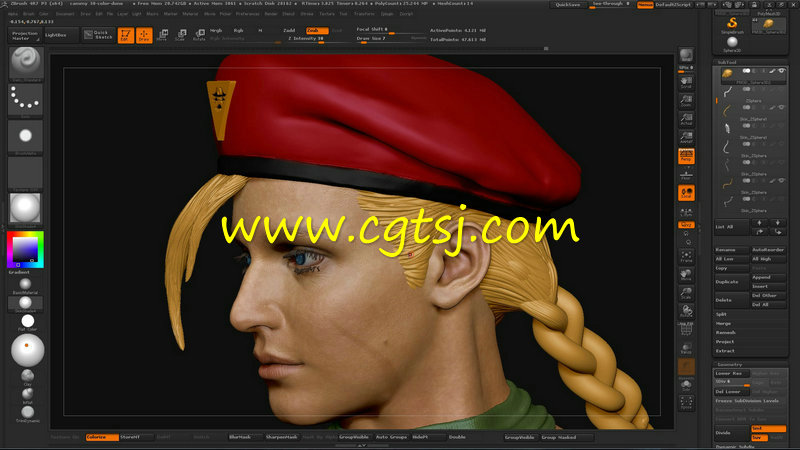Click the Xpose icon

[686, 403]
